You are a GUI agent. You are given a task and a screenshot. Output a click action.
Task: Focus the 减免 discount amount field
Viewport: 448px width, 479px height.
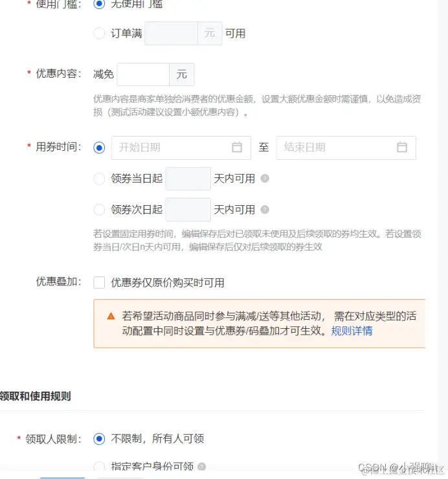[x=143, y=74]
